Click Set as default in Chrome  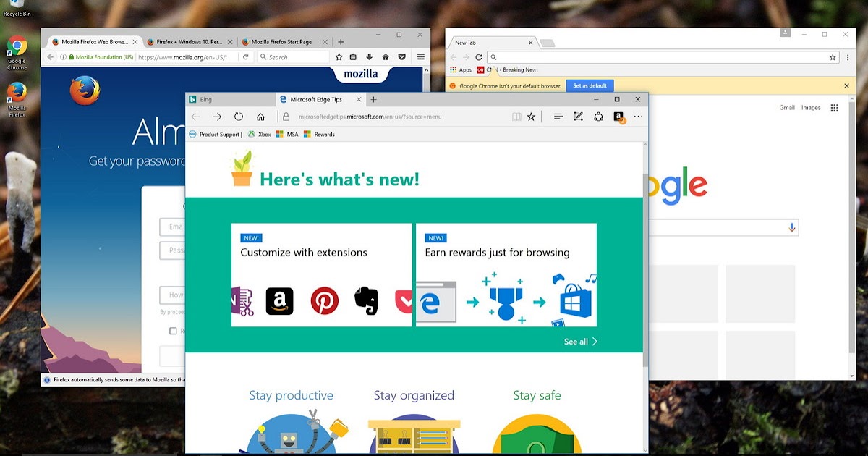[x=590, y=85]
